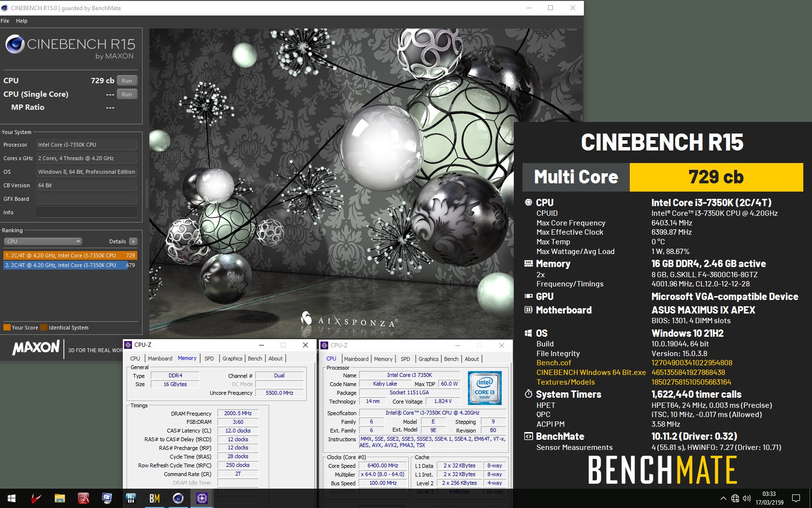Screen dimensions: 812x508
Task: Click the MAXON logo
Action: (x=36, y=347)
